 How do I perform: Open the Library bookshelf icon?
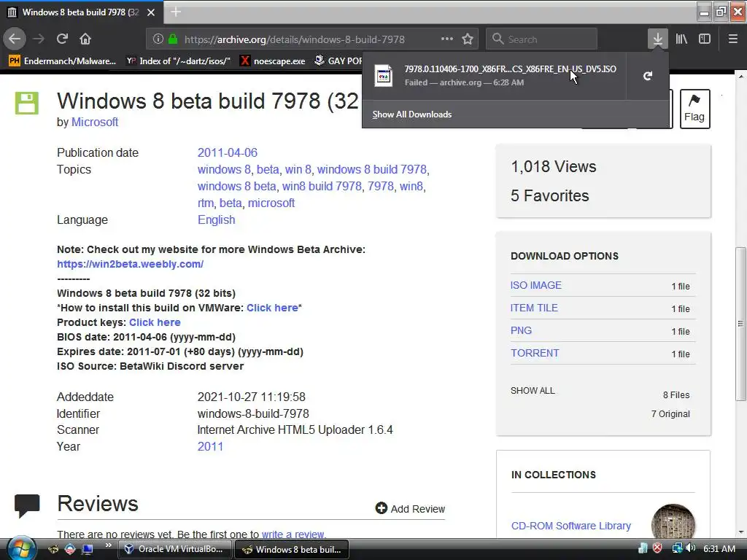pos(681,39)
